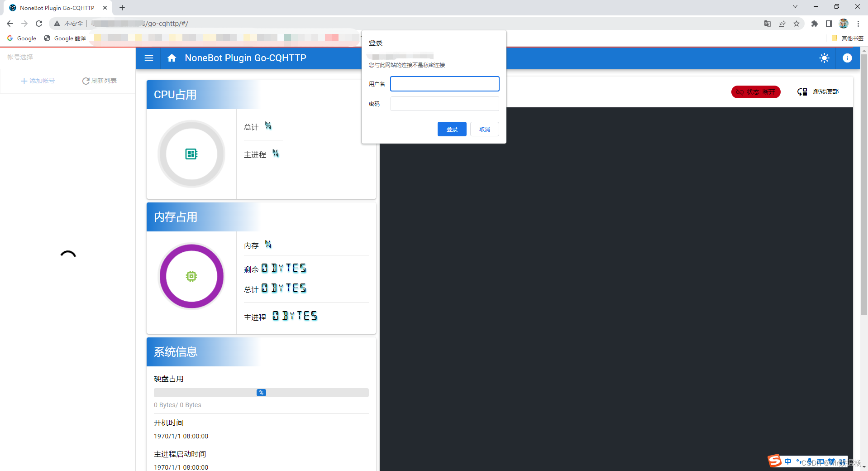Click the memory chip icon in purple gauge
The width and height of the screenshot is (868, 471).
(x=191, y=276)
